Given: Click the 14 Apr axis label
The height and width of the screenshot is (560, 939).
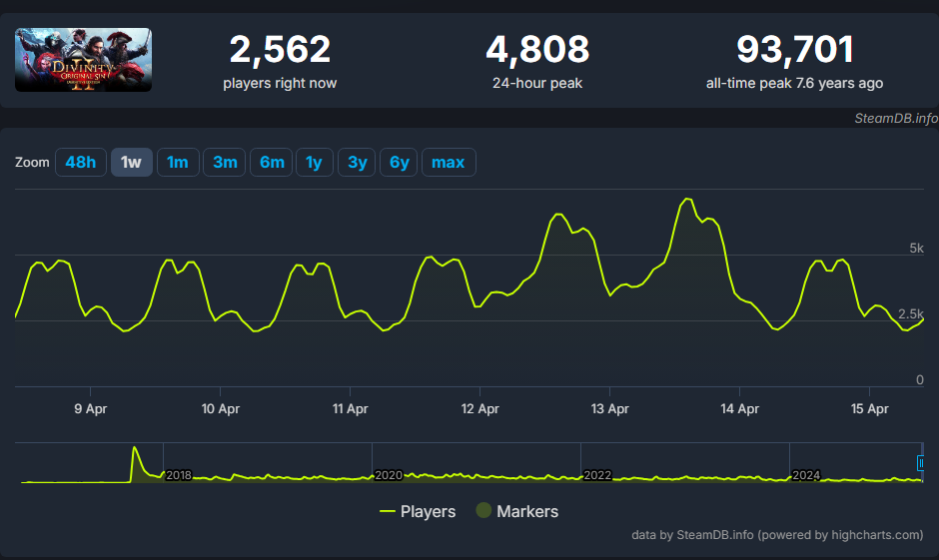Looking at the screenshot, I should tap(739, 408).
